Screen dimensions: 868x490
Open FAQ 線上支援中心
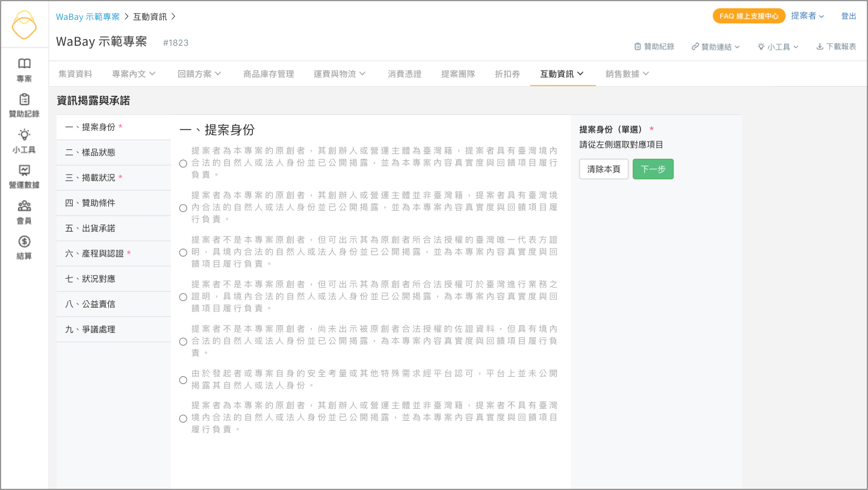pyautogui.click(x=749, y=16)
